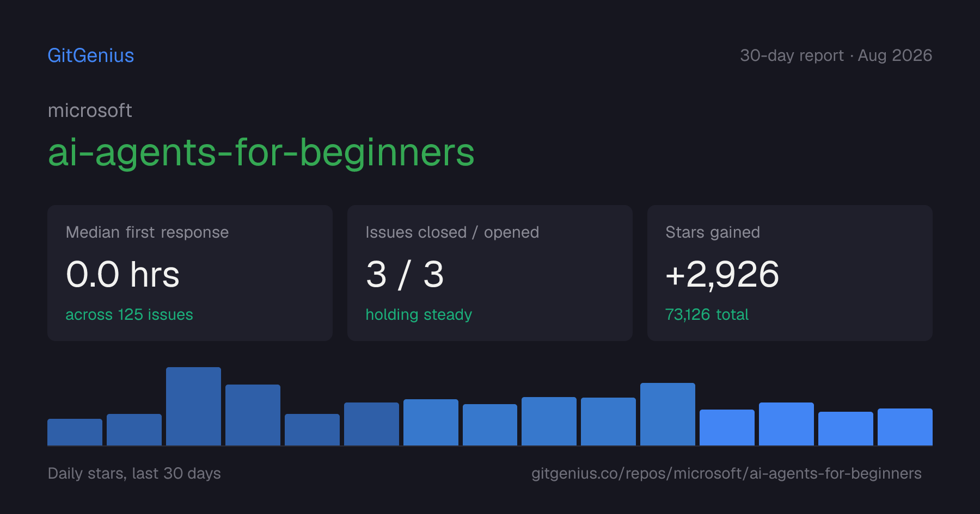Click the "Issues closed / opened" label
Screen dimensions: 980x514
(x=452, y=232)
